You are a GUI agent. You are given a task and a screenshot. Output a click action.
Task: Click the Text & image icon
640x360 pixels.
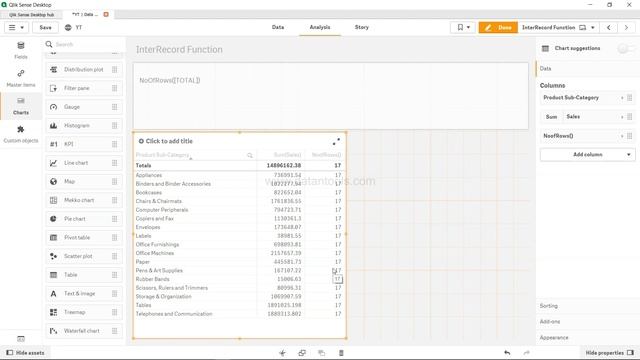coord(53,293)
